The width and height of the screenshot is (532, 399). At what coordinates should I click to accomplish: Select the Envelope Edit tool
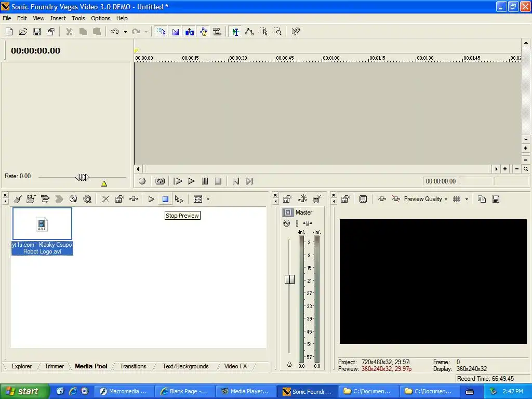(249, 32)
